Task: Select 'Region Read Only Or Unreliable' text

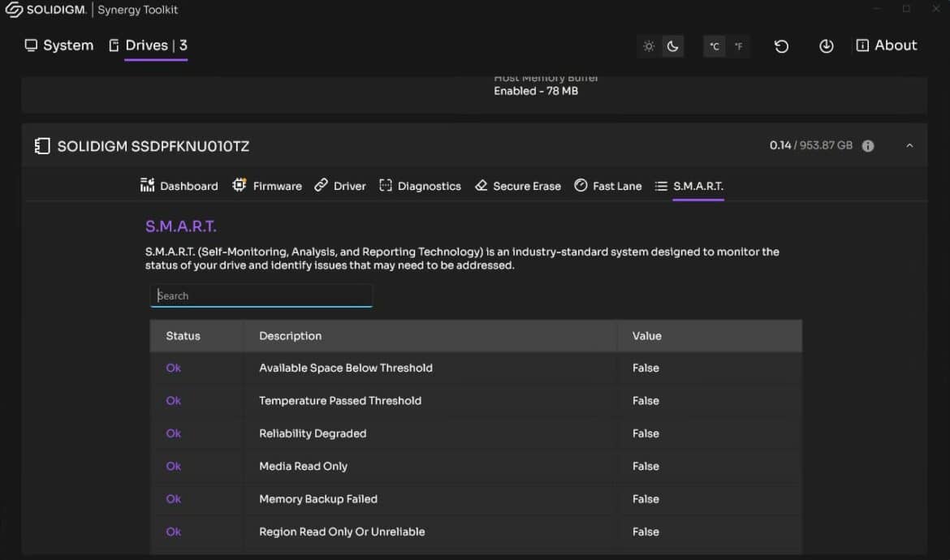Action: tap(342, 532)
